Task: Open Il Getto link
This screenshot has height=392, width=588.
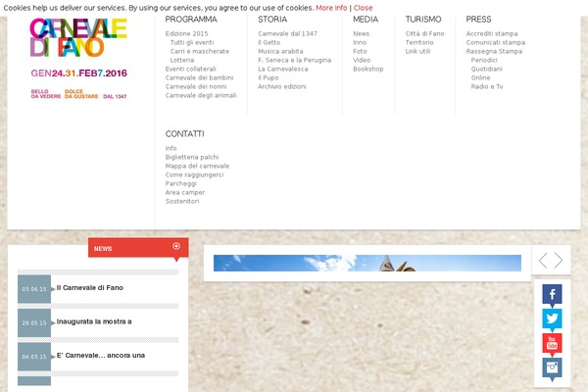Action: pos(269,42)
